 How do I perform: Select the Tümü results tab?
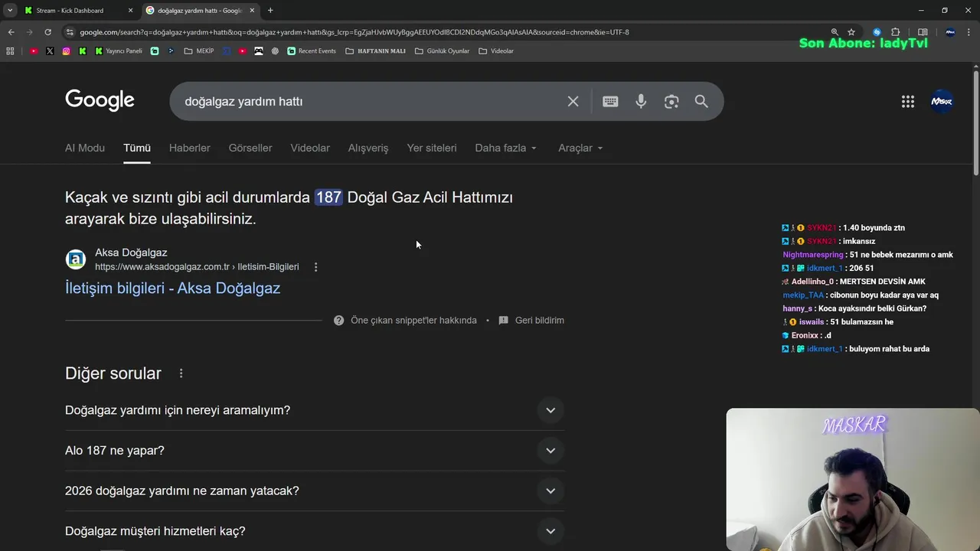137,148
